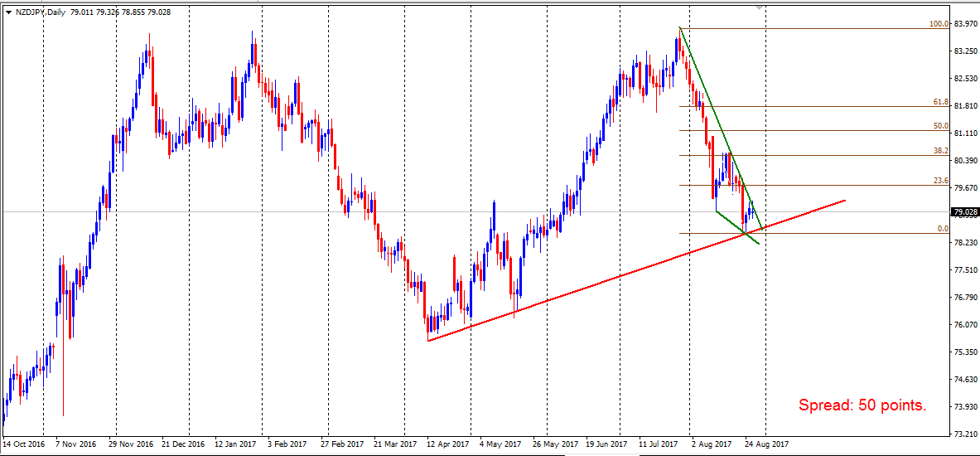Screen dimensions: 980x456
Task: Click price scale value 83.970
Action: tap(966, 24)
